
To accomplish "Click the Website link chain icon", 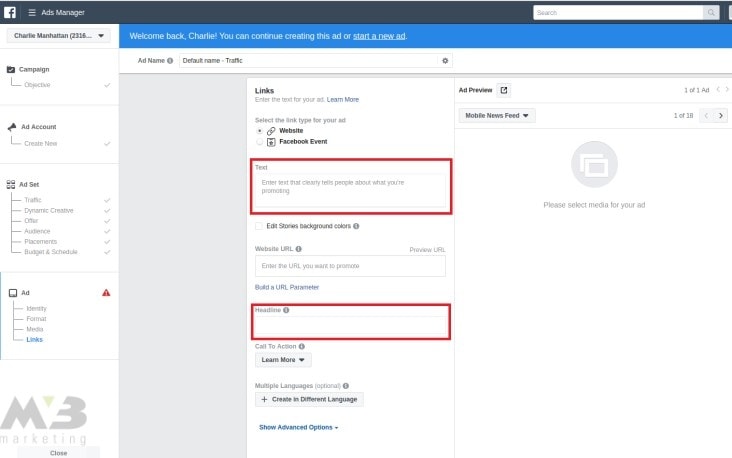I will point(271,131).
